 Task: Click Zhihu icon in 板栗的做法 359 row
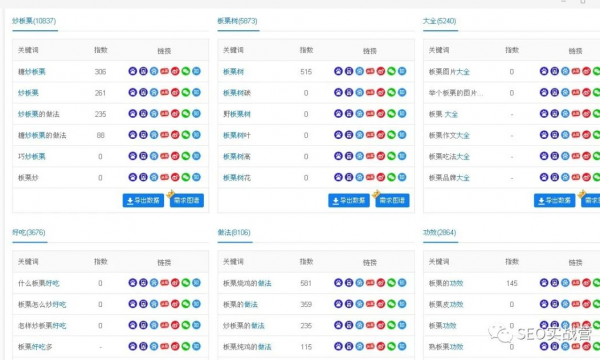click(402, 304)
